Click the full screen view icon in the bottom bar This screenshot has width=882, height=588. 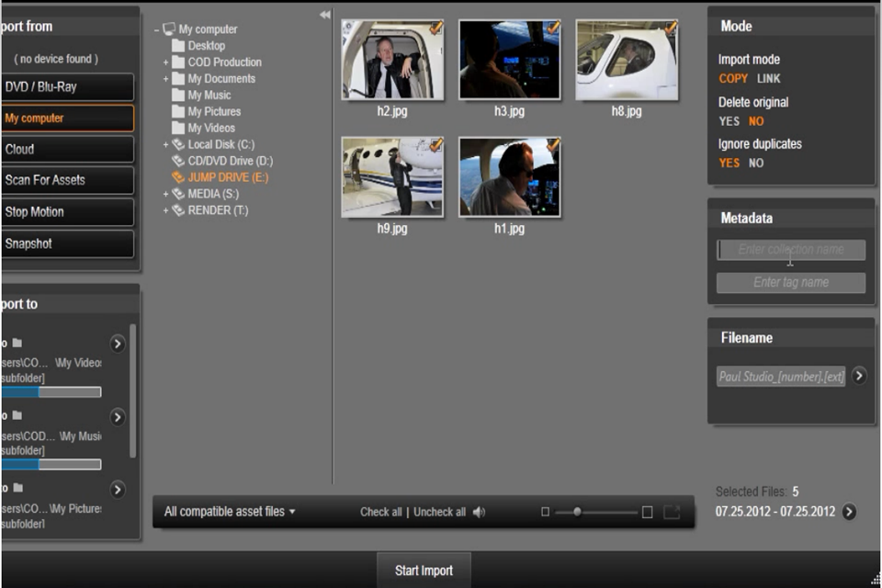tap(672, 512)
